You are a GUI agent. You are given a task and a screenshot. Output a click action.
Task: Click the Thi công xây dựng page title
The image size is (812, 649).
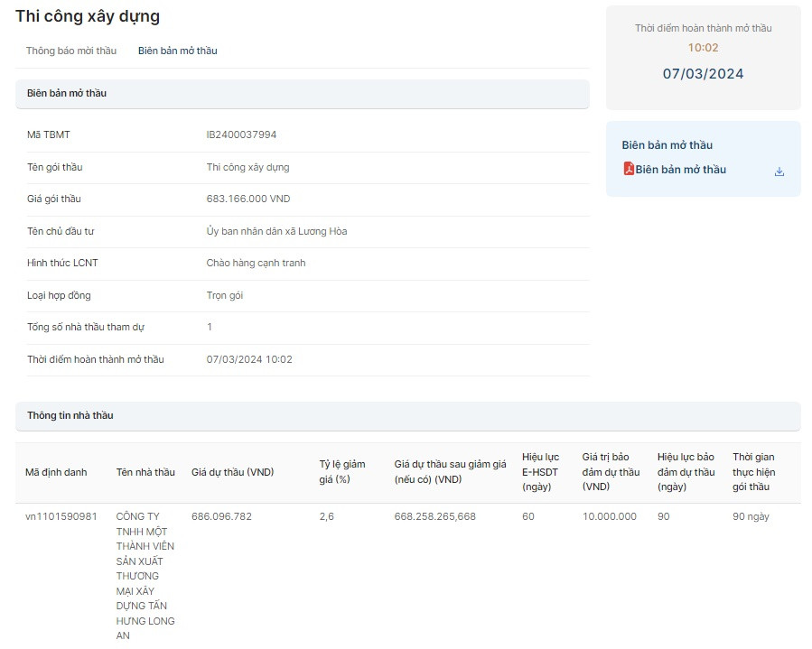(x=88, y=16)
